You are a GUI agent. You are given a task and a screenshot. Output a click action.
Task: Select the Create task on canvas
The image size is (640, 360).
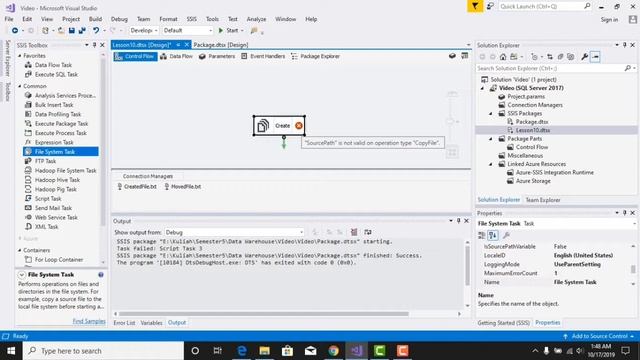pyautogui.click(x=279, y=126)
